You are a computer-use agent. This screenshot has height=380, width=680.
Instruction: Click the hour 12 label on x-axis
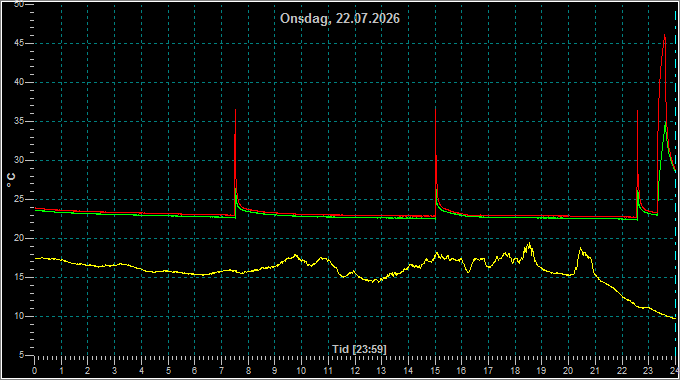[355, 371]
